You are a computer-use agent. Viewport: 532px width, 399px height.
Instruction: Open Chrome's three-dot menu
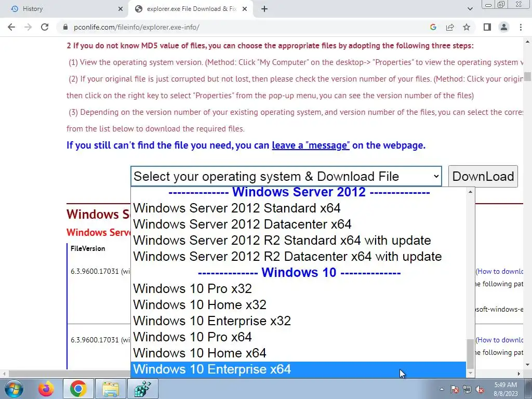(x=521, y=27)
